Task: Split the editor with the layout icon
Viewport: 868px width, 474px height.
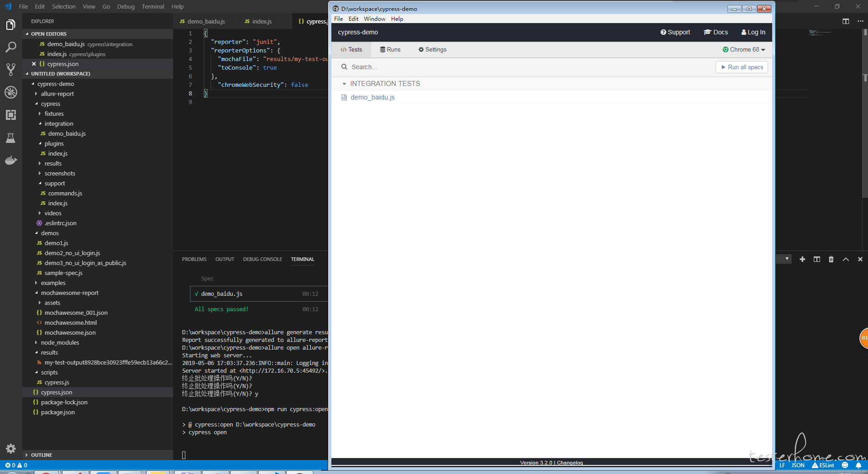Action: point(845,21)
